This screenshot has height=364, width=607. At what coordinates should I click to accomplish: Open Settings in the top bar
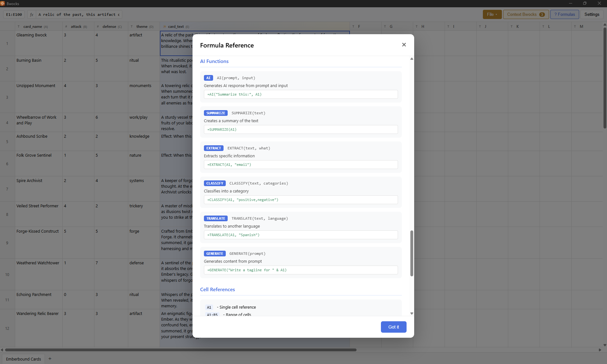tap(591, 15)
